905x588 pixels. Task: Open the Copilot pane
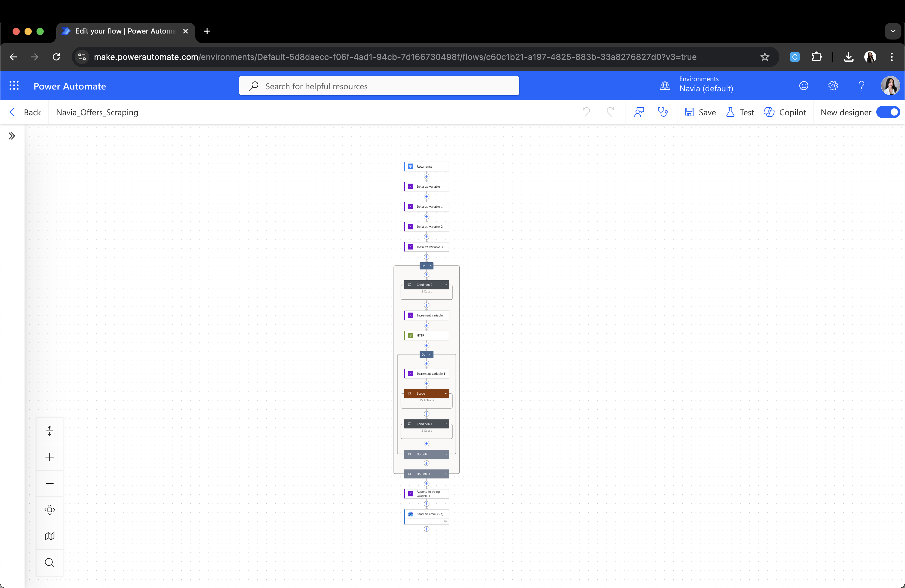(x=785, y=112)
